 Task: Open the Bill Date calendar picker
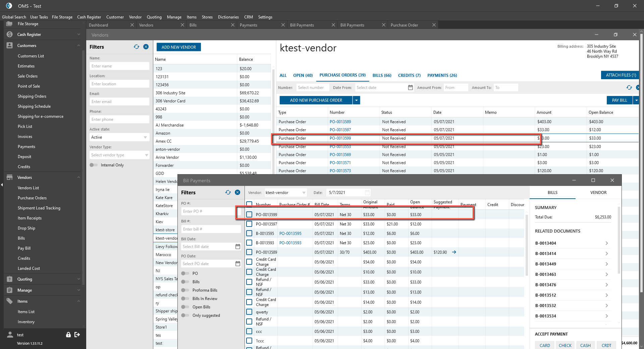pos(238,247)
